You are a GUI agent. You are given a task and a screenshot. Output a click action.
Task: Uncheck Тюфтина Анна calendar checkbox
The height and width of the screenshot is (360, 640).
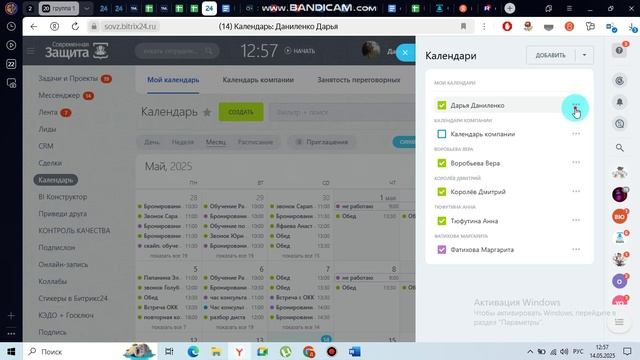(x=442, y=221)
